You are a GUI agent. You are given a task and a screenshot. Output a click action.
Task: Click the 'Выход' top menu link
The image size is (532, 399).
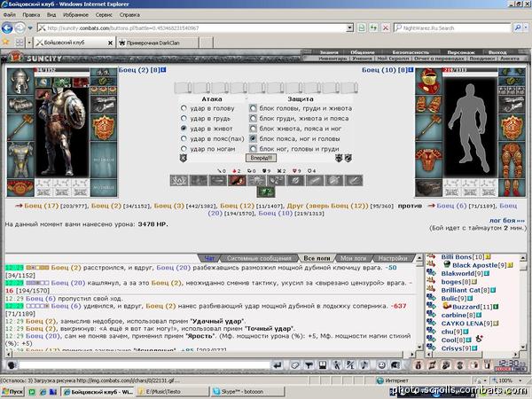(x=497, y=52)
